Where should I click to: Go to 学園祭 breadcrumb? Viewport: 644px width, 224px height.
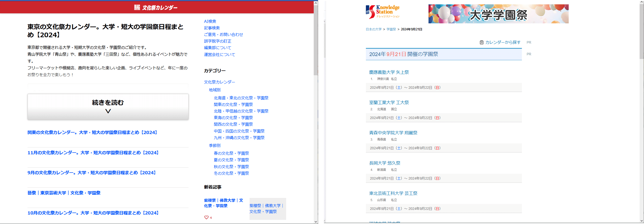391,29
